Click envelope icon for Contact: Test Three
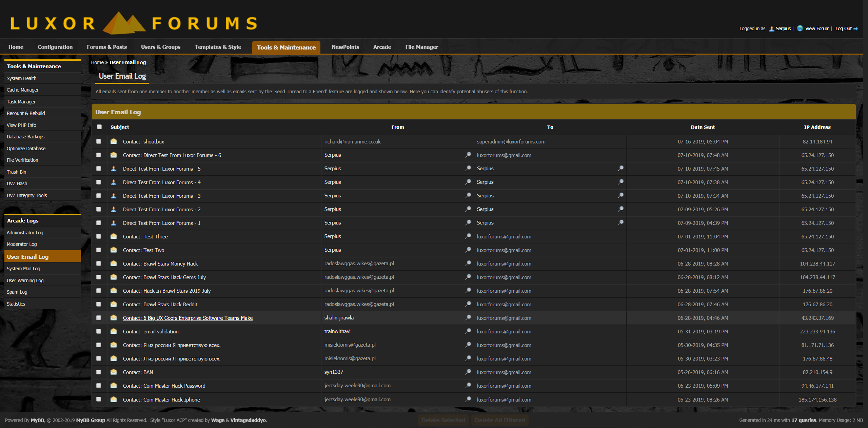868x428 pixels. coord(114,236)
